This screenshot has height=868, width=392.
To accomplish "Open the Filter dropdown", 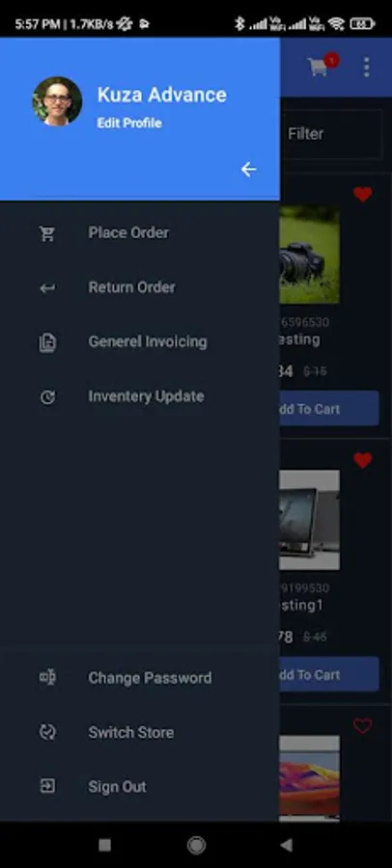I will pos(330,133).
